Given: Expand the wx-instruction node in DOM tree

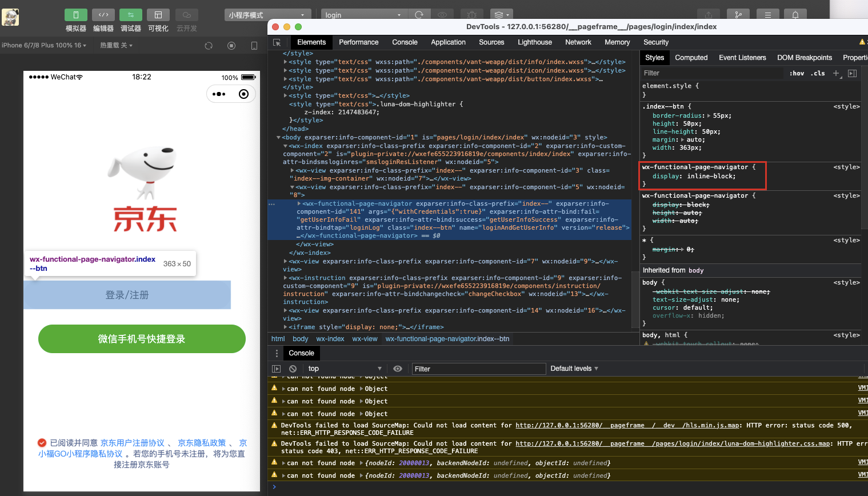Looking at the screenshot, I should [285, 278].
